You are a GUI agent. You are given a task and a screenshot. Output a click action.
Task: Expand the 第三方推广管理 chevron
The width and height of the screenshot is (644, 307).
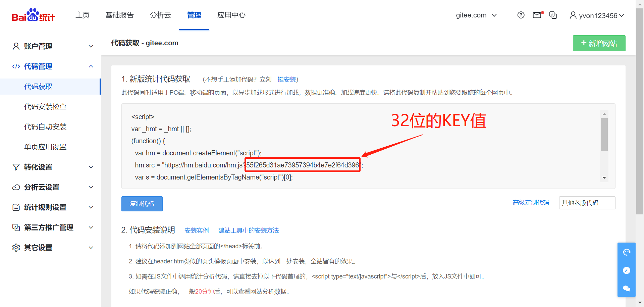(91, 227)
